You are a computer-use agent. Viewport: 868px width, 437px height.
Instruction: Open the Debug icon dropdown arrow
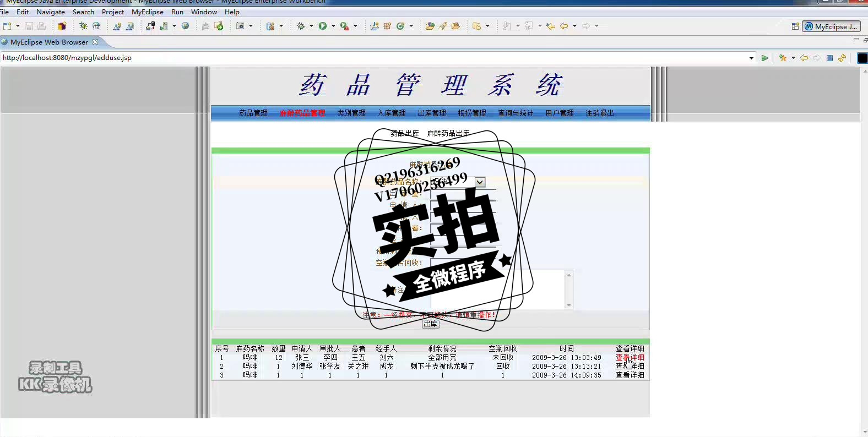311,26
